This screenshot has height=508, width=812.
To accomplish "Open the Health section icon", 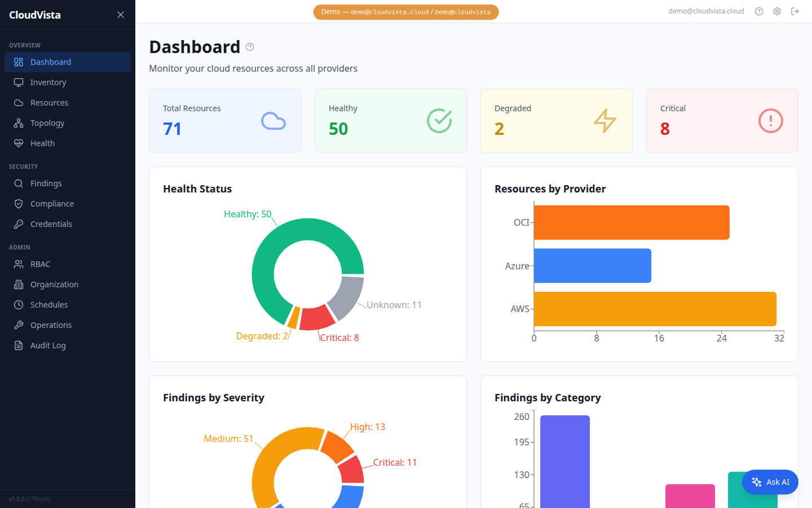I will 19,143.
